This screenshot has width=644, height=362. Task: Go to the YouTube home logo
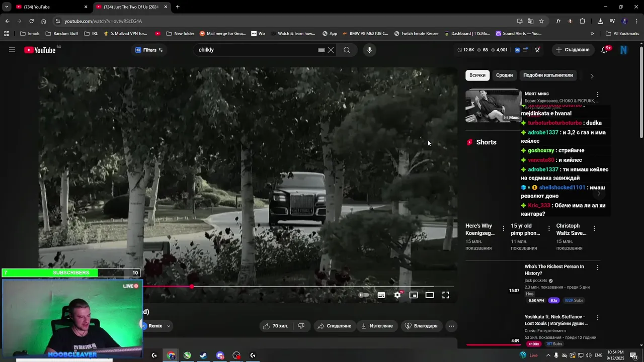40,50
